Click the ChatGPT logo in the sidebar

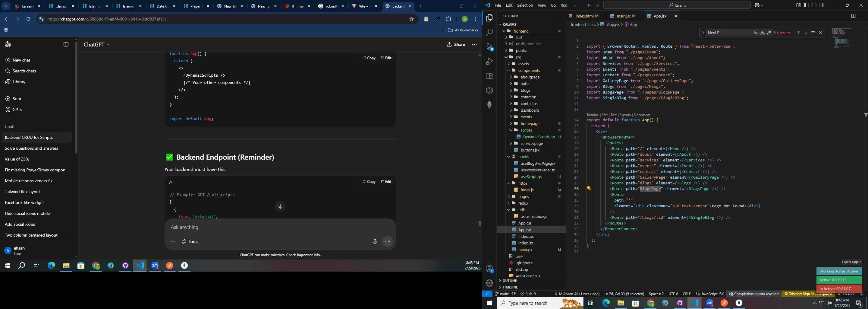[8, 45]
